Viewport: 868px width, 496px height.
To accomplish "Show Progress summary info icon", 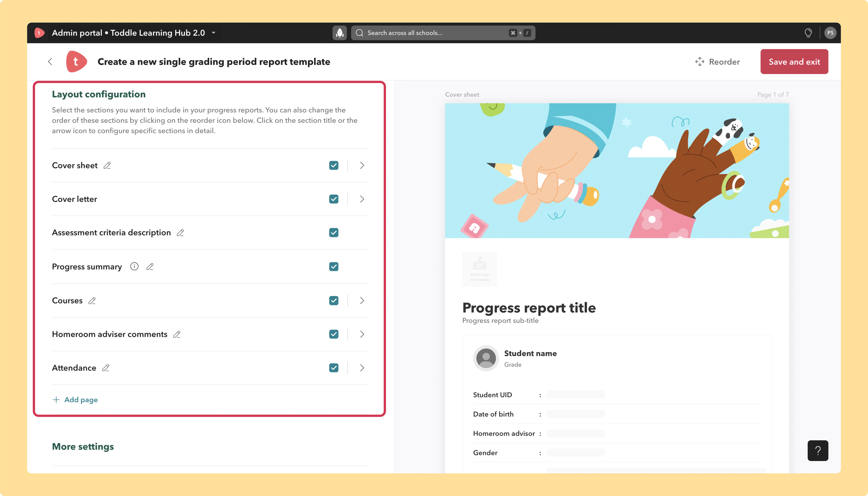I will [134, 266].
